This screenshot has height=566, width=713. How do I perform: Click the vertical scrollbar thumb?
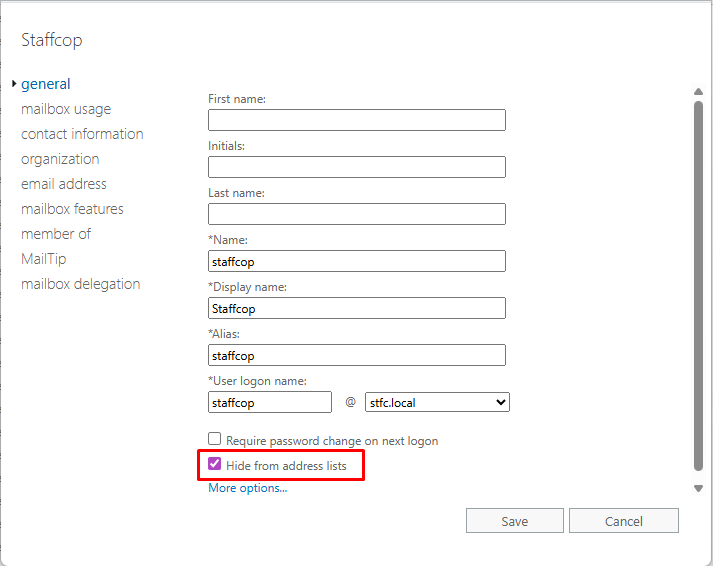(x=698, y=286)
